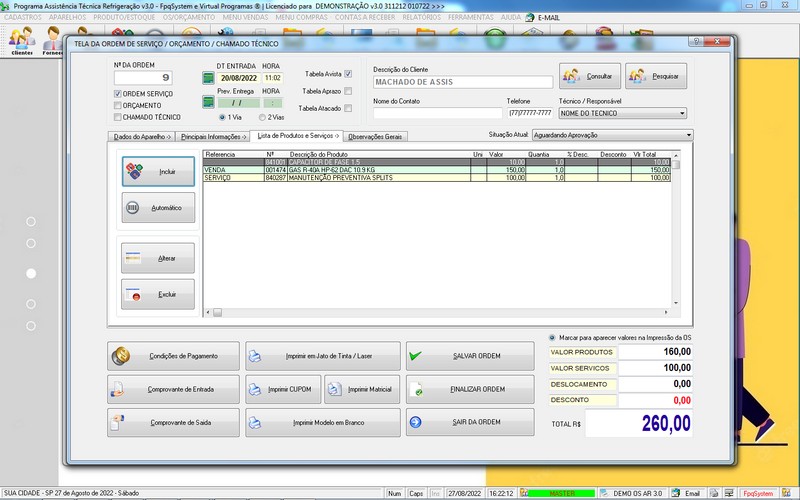Click vertical scrollbar down arrow in product list
Viewport: 800px width, 500px height.
676,303
